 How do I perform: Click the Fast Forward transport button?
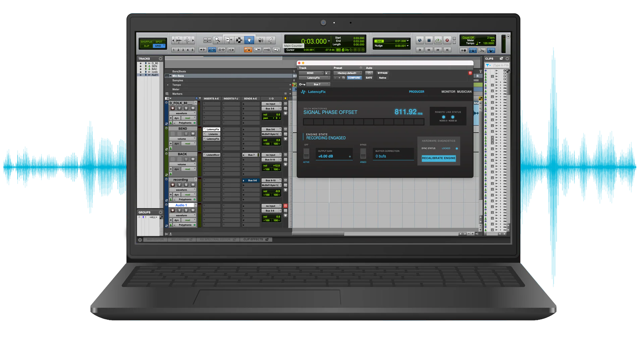pyautogui.click(x=438, y=50)
